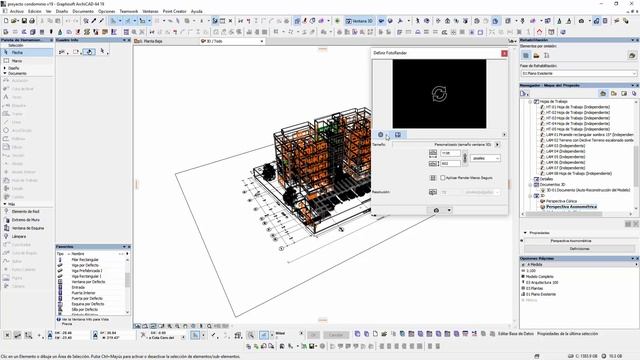
Task: Click the Layout Book icon in Navigator
Action: coord(624,93)
